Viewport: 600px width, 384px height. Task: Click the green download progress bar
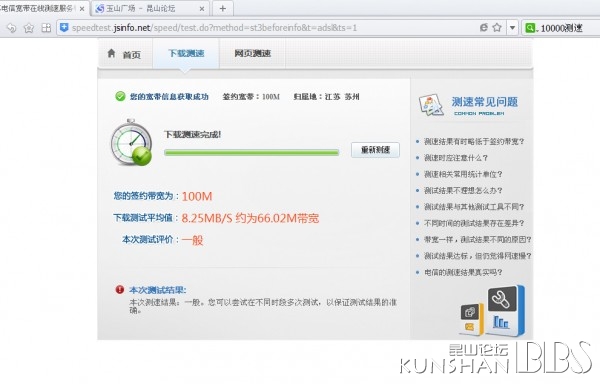click(x=251, y=153)
